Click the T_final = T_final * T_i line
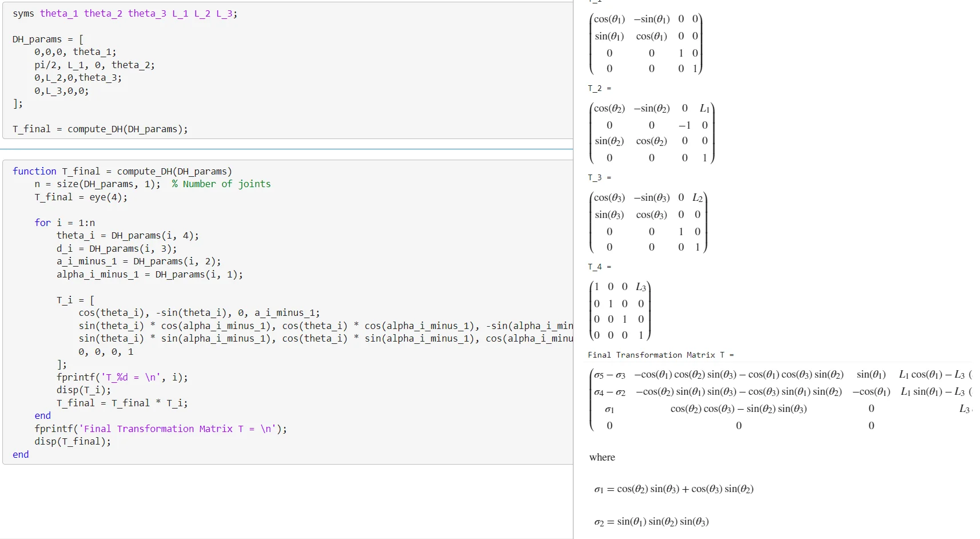 click(x=122, y=403)
